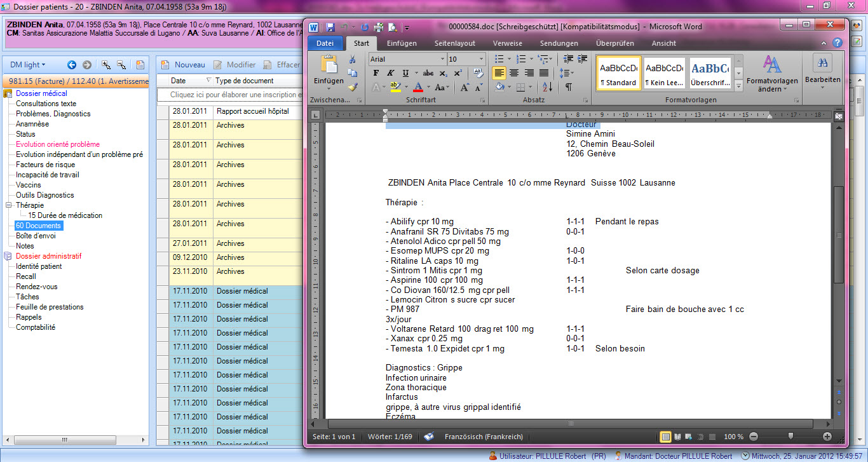The image size is (868, 462).
Task: Open the DM light dropdown
Action: pyautogui.click(x=27, y=65)
